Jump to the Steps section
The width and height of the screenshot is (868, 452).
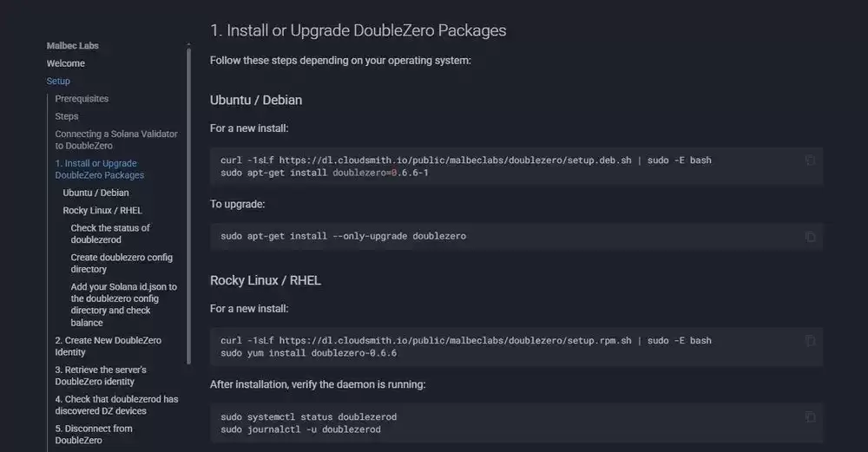pyautogui.click(x=67, y=116)
